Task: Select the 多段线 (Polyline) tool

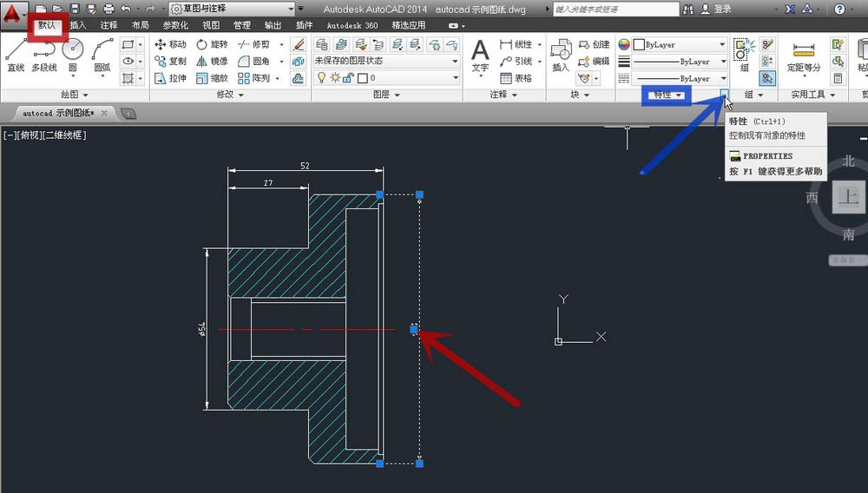Action: (44, 55)
